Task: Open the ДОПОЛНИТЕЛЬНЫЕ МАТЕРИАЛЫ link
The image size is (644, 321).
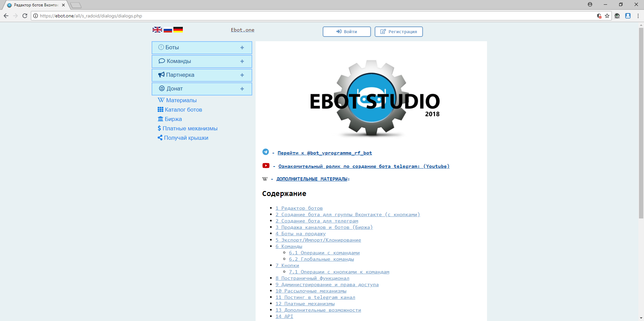Action: point(312,179)
